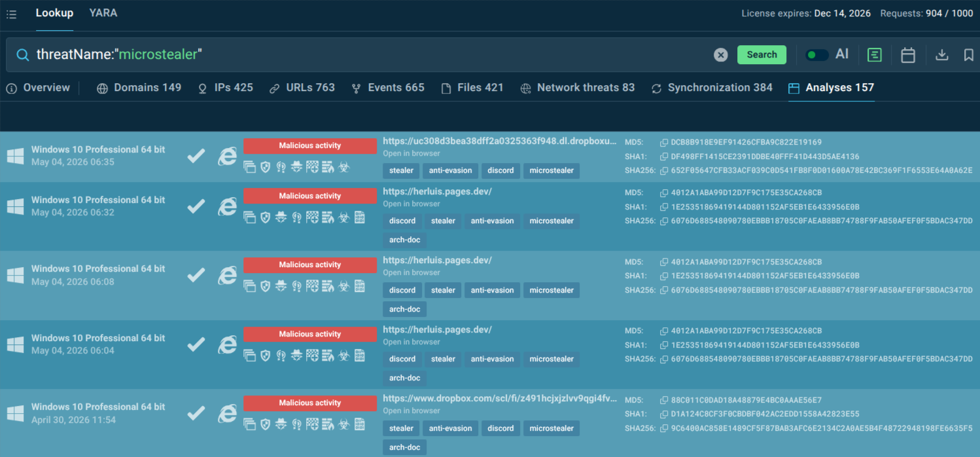The height and width of the screenshot is (457, 980).
Task: Click the shield indicator icon in the 06:35 row
Action: tap(265, 167)
